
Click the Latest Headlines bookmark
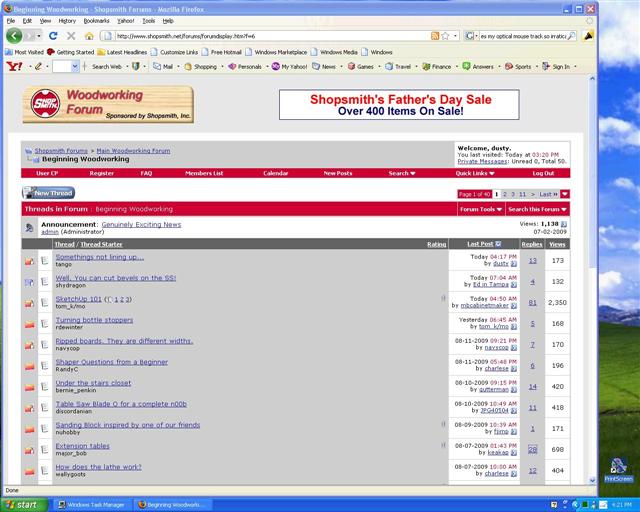(x=122, y=52)
